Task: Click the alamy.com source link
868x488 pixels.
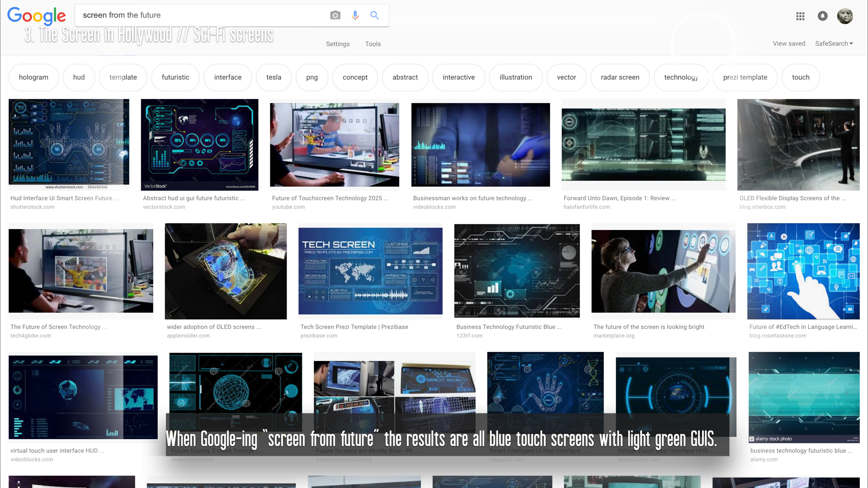Action: [x=764, y=460]
